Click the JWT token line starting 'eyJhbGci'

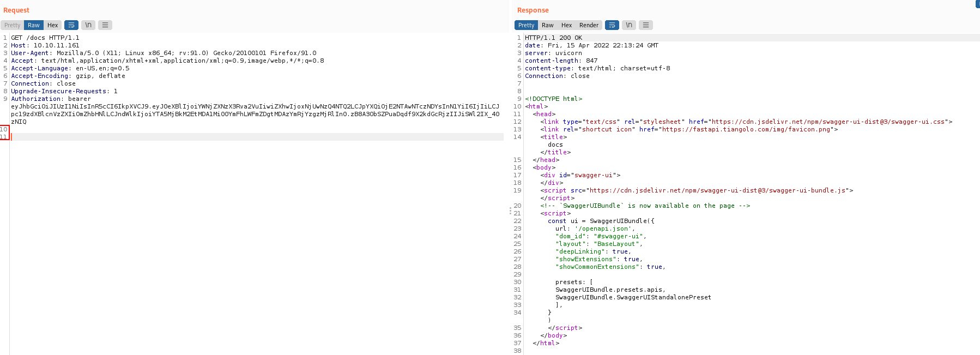(x=255, y=107)
